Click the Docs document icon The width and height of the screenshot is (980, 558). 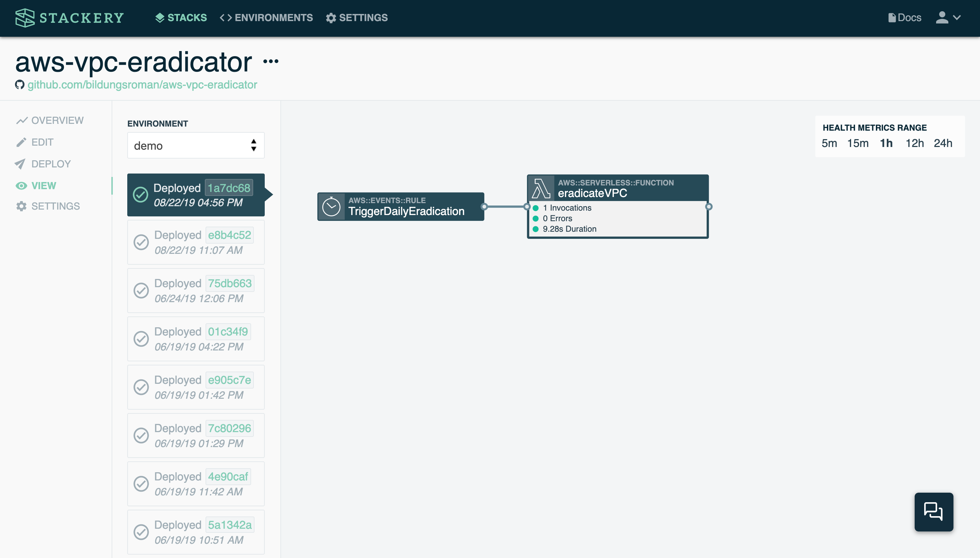pos(892,18)
